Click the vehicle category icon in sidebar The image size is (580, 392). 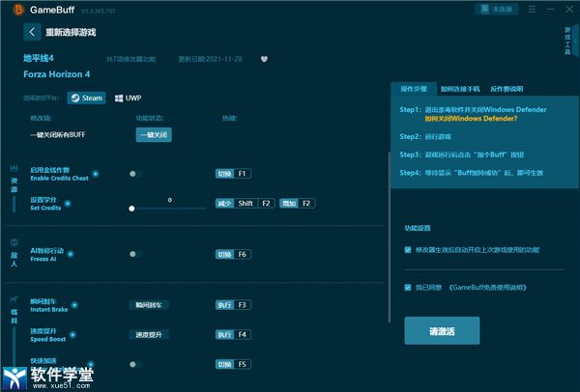click(14, 299)
